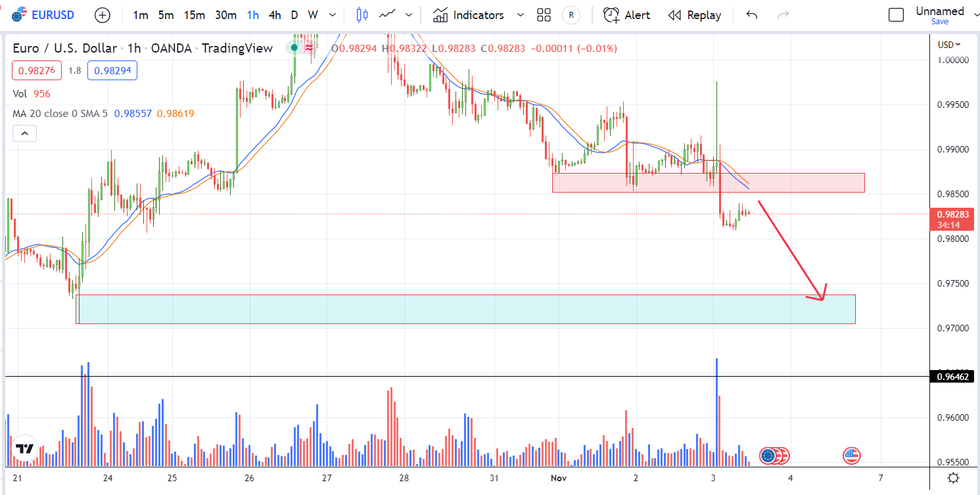Open the USD currency dropdown
The image size is (980, 495).
[949, 45]
